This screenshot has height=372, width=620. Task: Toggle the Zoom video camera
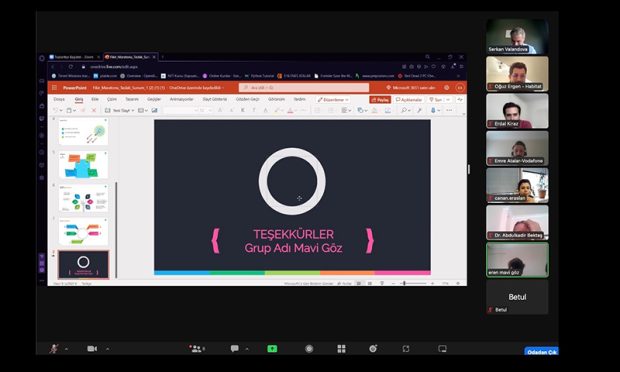(92, 348)
